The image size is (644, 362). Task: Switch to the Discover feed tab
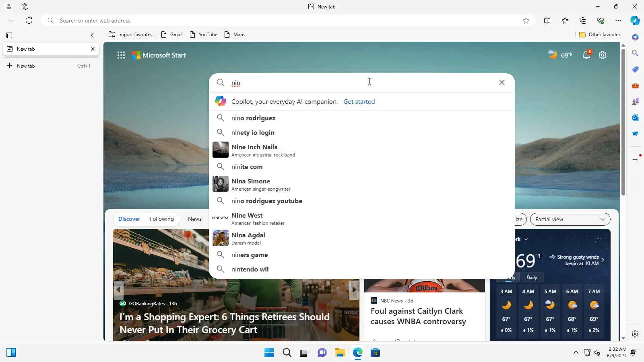(129, 219)
